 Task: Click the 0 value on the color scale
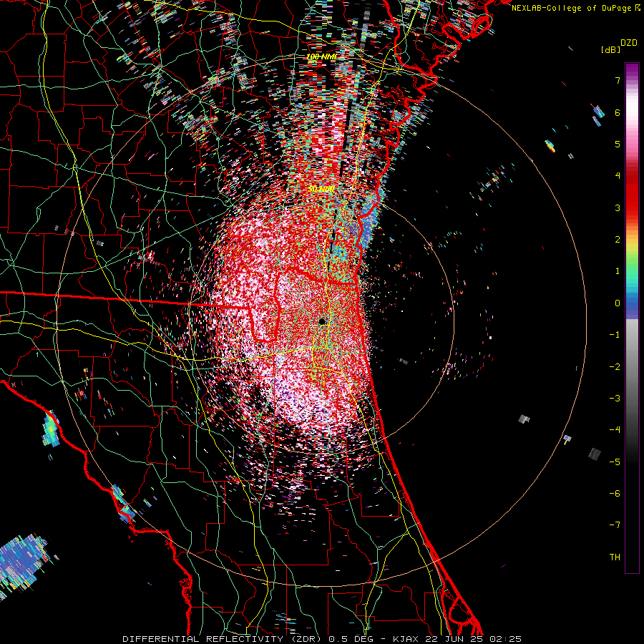click(618, 303)
